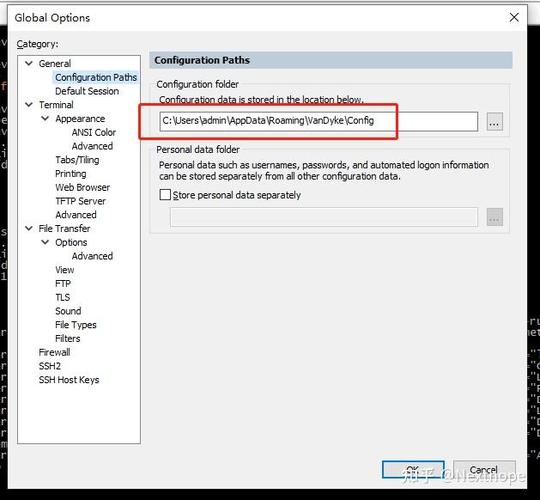Open ANSI Color settings

(94, 132)
